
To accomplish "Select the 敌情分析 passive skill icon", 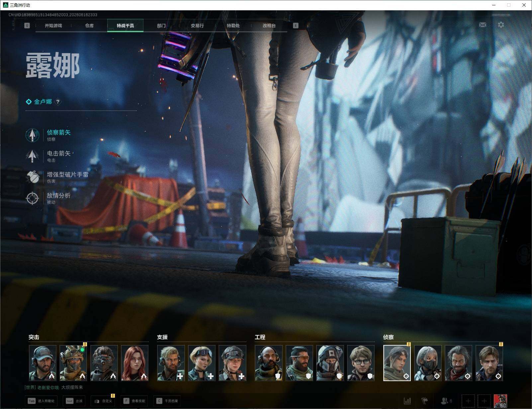I will (32, 198).
